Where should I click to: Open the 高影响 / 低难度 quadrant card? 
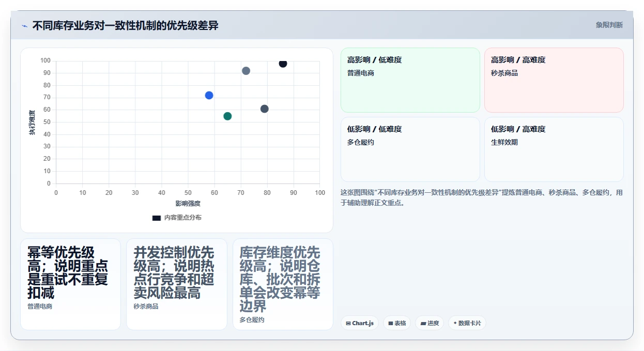(410, 80)
